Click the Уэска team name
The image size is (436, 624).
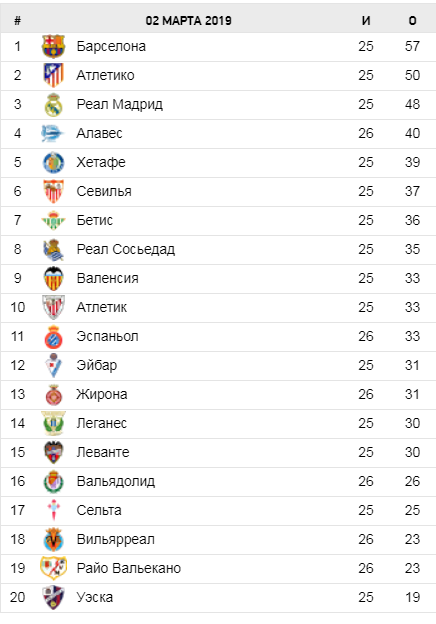coord(95,597)
